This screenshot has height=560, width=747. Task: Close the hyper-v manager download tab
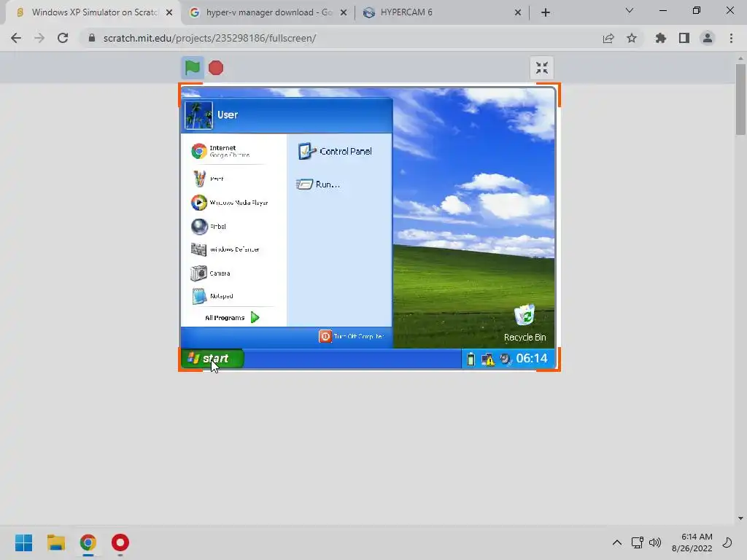point(344,12)
